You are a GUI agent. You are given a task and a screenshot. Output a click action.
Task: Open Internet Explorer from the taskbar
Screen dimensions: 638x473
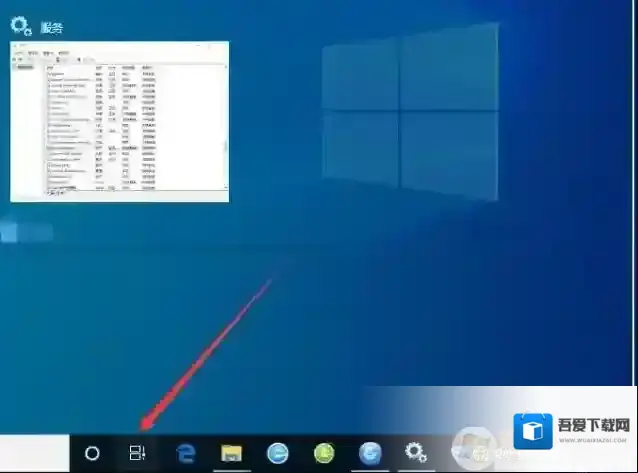277,453
